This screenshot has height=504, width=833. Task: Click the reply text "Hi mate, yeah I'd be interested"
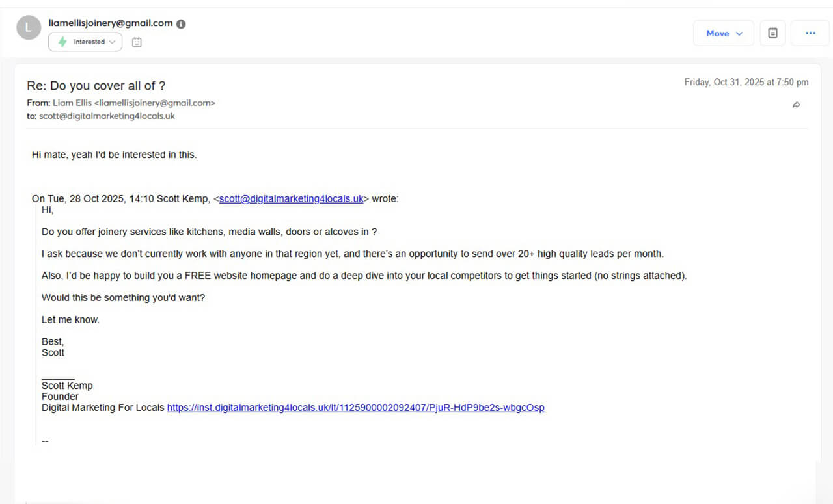click(x=114, y=155)
